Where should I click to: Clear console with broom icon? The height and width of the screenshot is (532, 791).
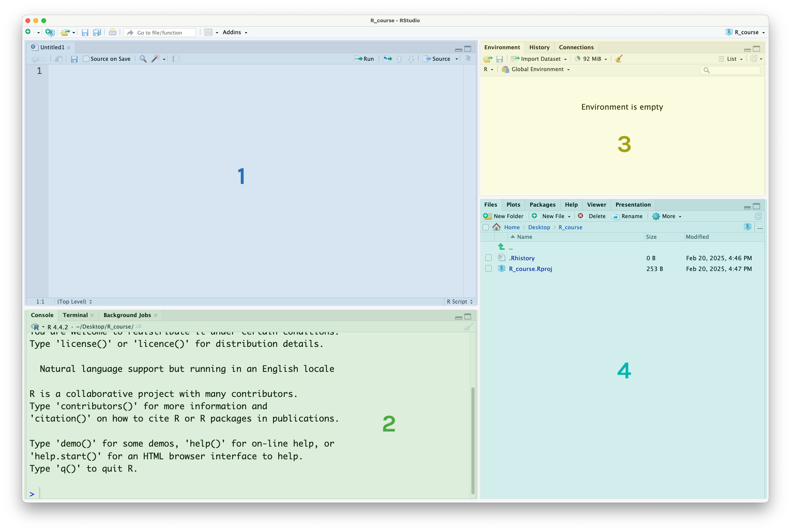pyautogui.click(x=469, y=327)
